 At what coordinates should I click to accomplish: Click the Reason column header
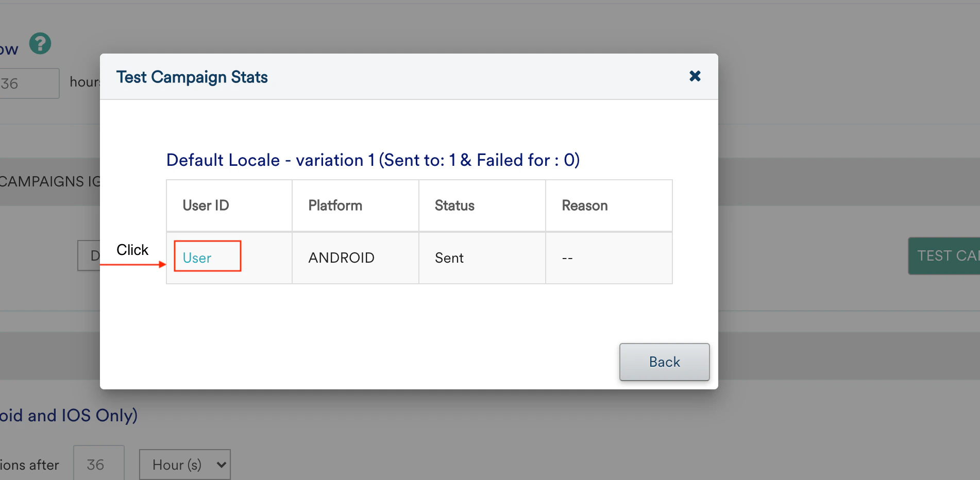(x=585, y=205)
